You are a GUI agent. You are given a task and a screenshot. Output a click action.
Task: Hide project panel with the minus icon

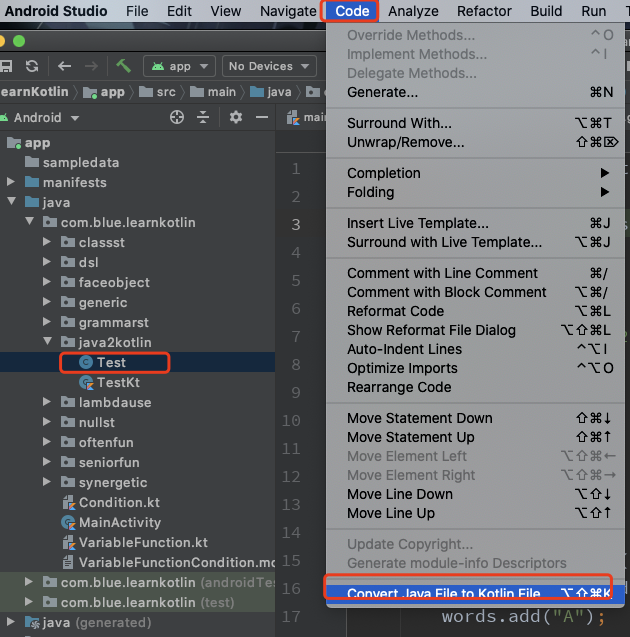[x=262, y=117]
